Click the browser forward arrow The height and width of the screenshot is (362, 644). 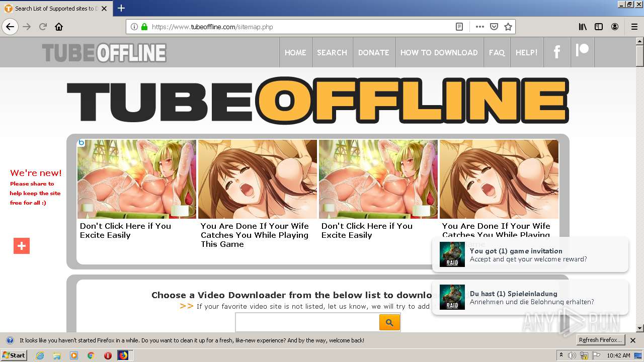[27, 27]
